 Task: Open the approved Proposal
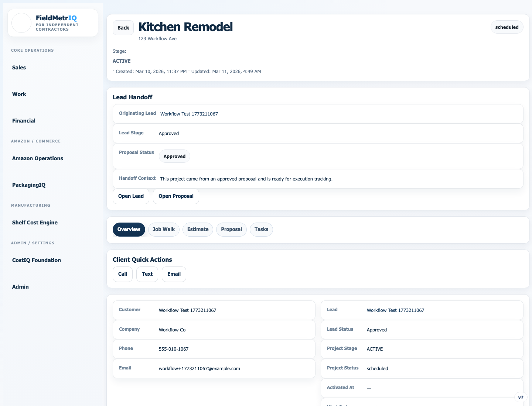coord(176,196)
